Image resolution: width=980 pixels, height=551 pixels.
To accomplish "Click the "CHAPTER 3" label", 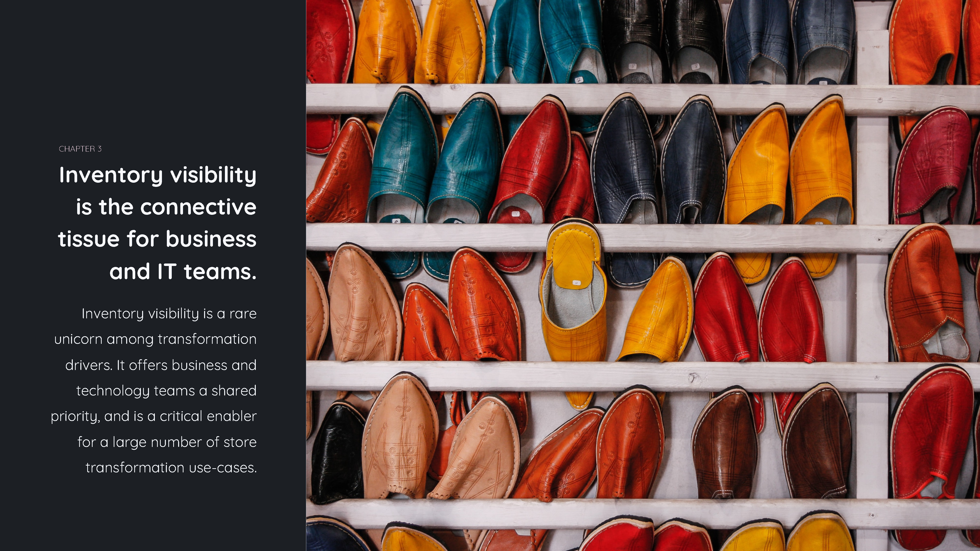I will [x=80, y=149].
